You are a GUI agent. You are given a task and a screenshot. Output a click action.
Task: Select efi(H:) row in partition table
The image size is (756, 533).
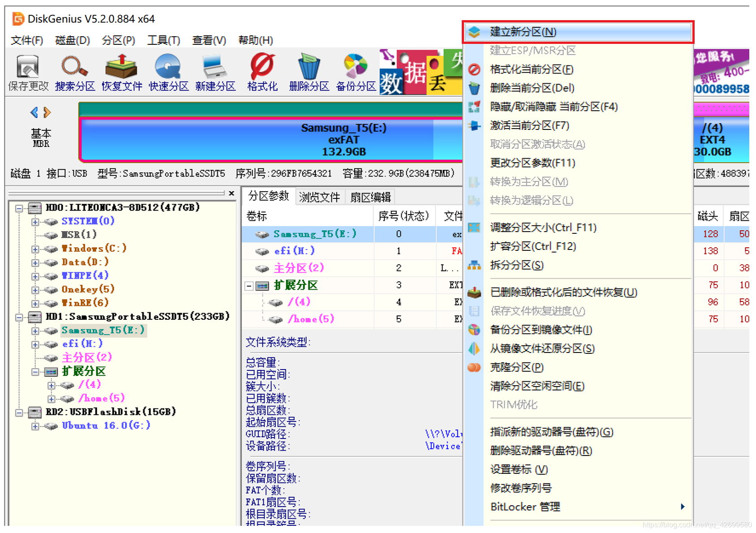[x=352, y=251]
